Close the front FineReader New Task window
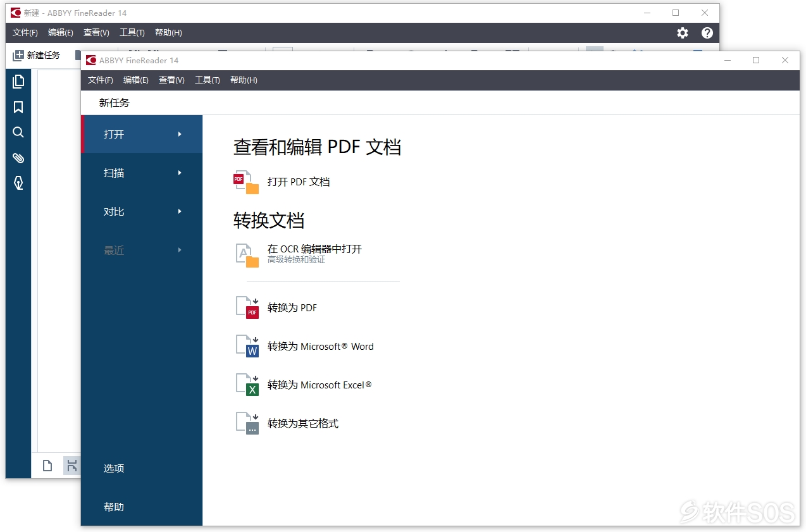 (785, 60)
